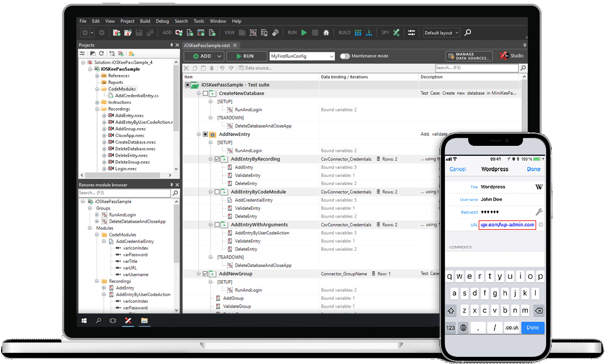
Task: Toggle checkbox for AddEntryWithArguments
Action: 217,225
